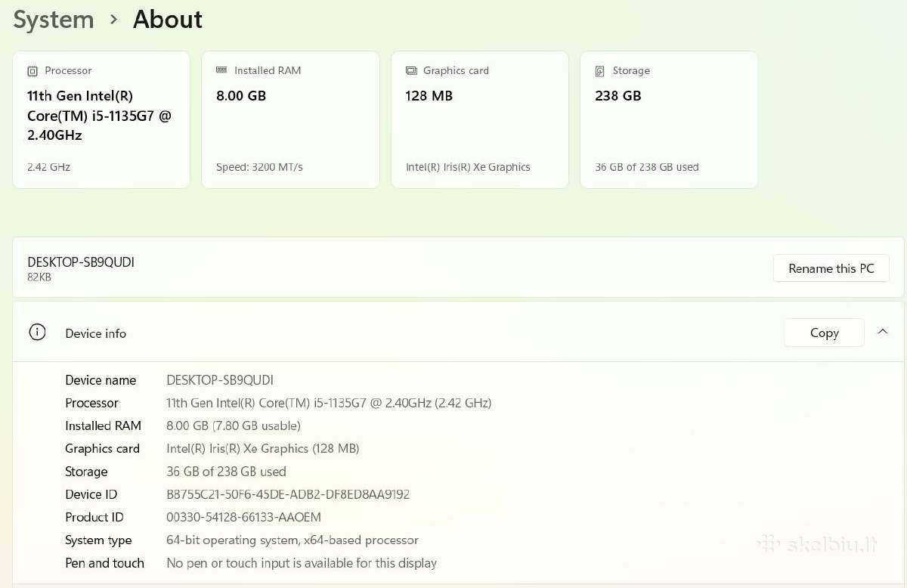
Task: Click the Storage drive icon
Action: [x=600, y=71]
